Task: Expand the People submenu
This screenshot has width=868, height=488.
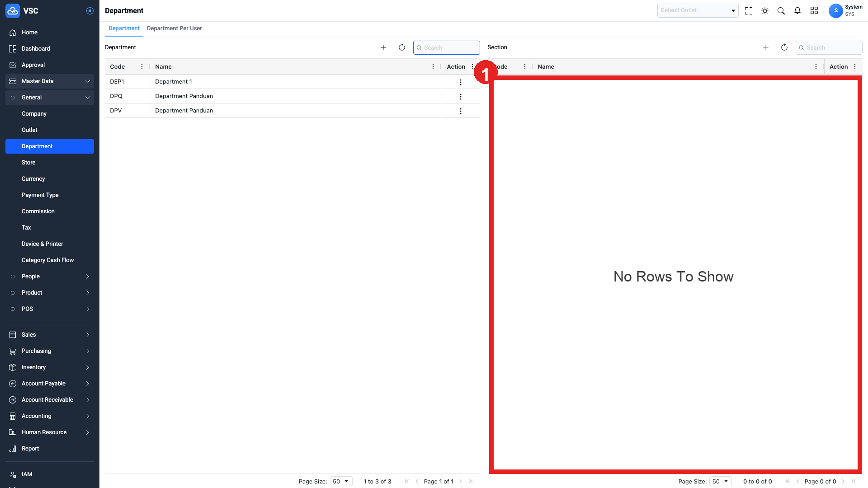Action: tap(50, 277)
